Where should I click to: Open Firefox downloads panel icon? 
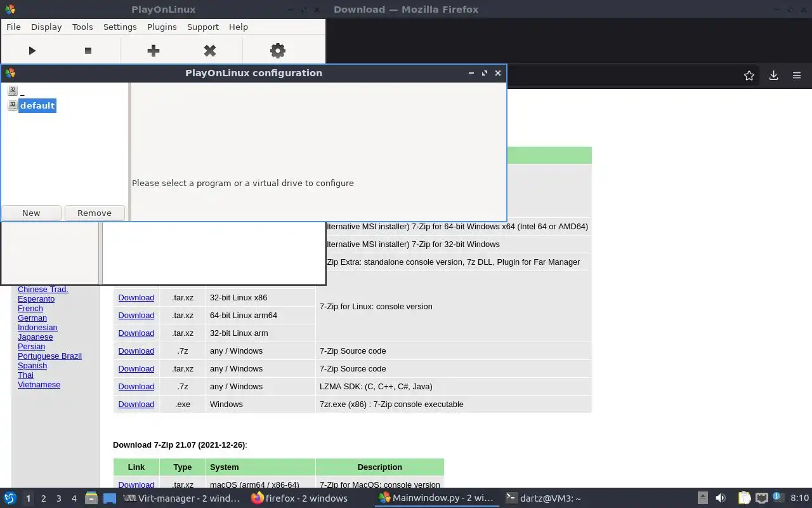pos(773,76)
